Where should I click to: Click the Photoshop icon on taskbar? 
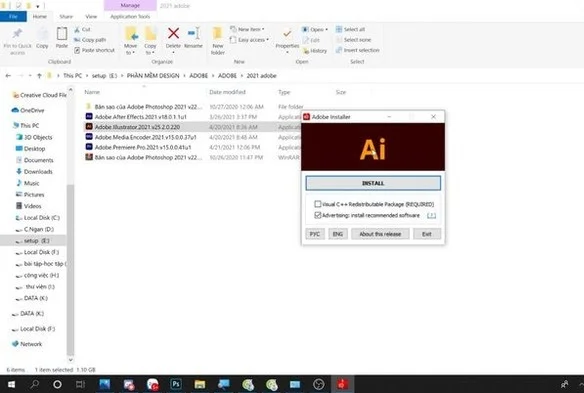(176, 384)
